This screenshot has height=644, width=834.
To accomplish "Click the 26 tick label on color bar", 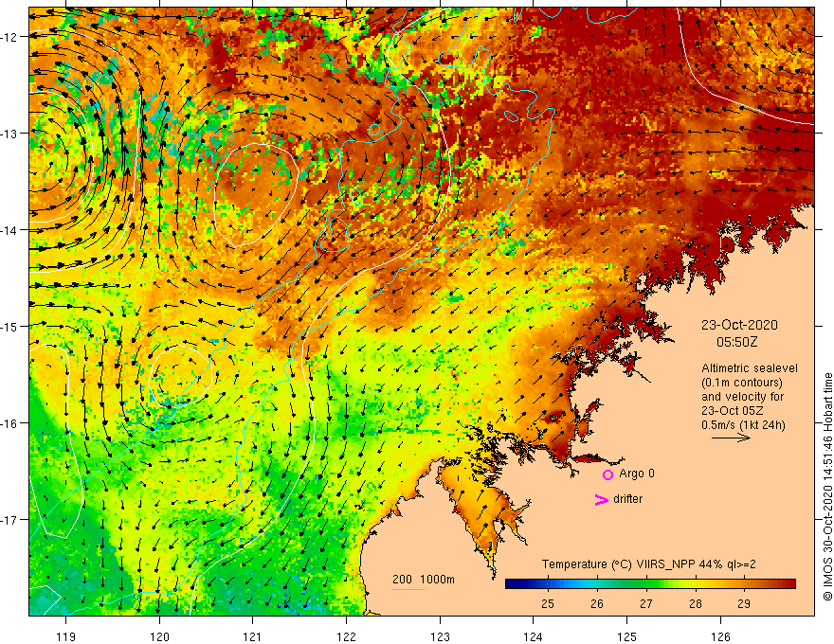I will pos(597,603).
